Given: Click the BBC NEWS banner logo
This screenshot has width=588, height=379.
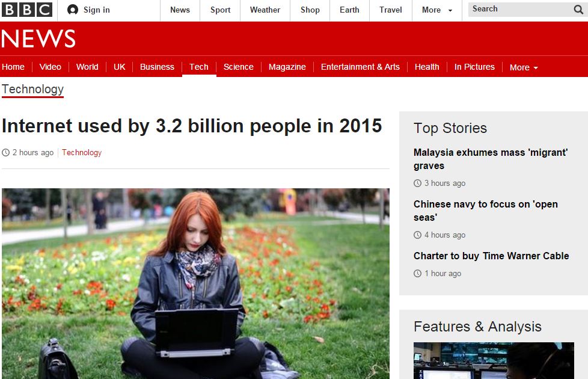Looking at the screenshot, I should tap(38, 39).
